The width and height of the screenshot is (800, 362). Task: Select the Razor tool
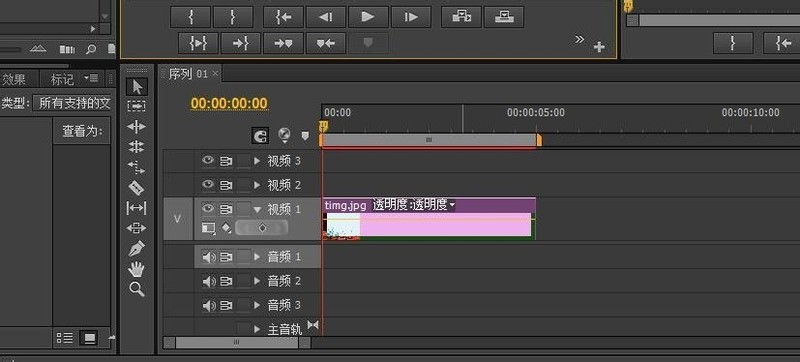(x=136, y=188)
